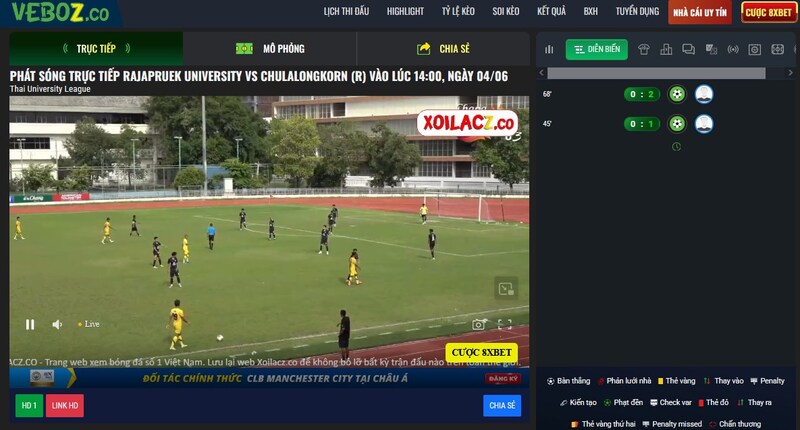Click the football pitch icon in panel
Image resolution: width=800 pixels, height=430 pixels.
(x=778, y=49)
